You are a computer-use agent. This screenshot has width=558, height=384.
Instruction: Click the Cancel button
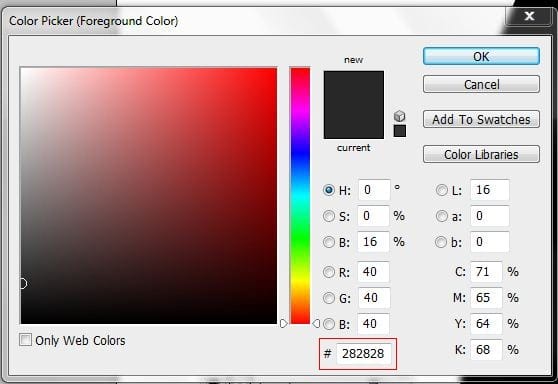pos(481,84)
